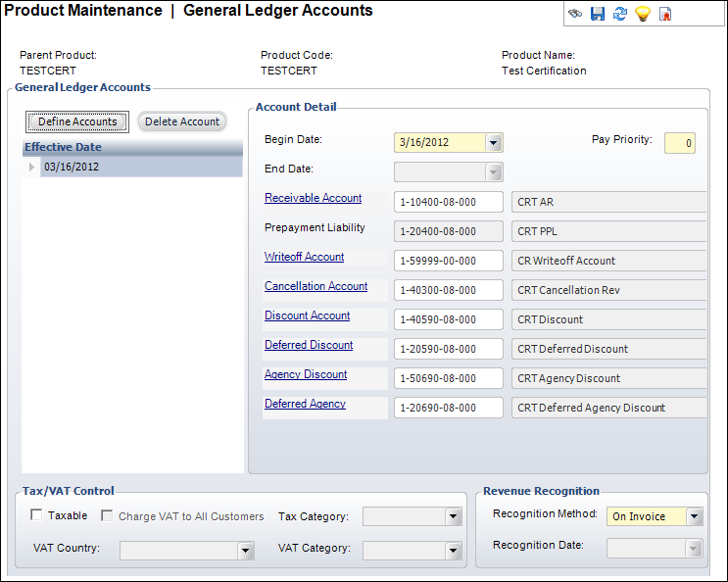Open the Tax Category dropdown
The height and width of the screenshot is (582, 728).
click(x=452, y=516)
